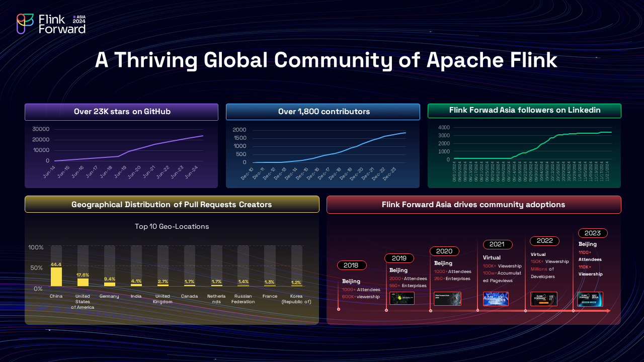Open the 2022 event thumbnail image
The height and width of the screenshot is (362, 644).
click(544, 299)
